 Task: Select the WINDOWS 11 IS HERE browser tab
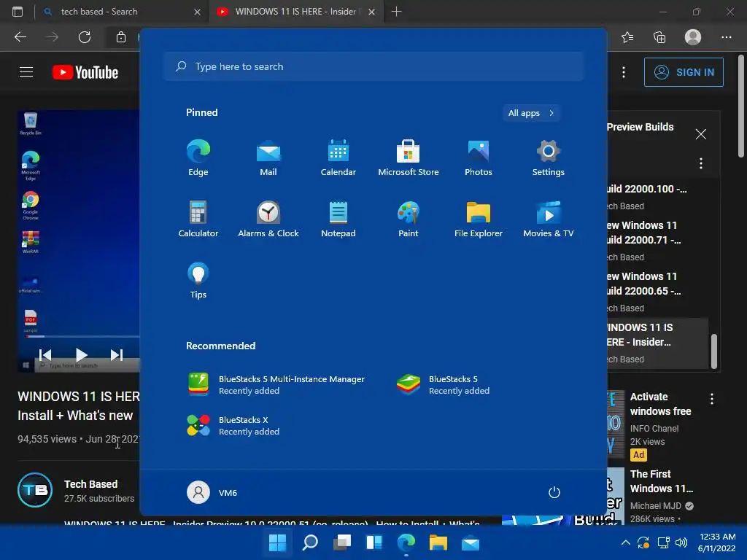click(x=295, y=12)
